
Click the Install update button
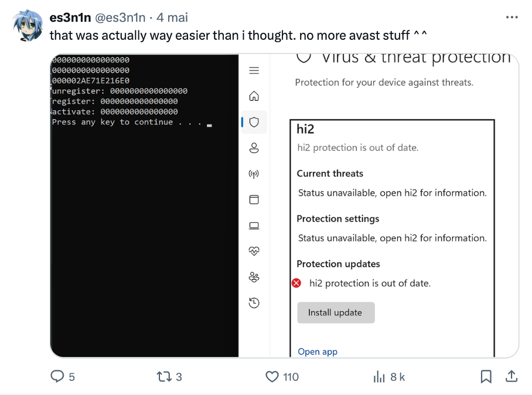point(335,312)
